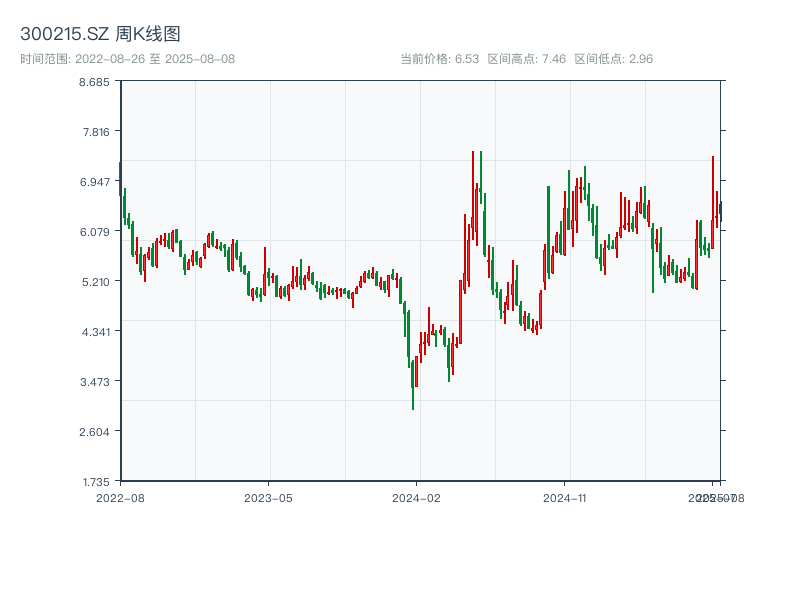Click the 2022-08 x-axis date label
This screenshot has width=800, height=600.
tap(120, 497)
